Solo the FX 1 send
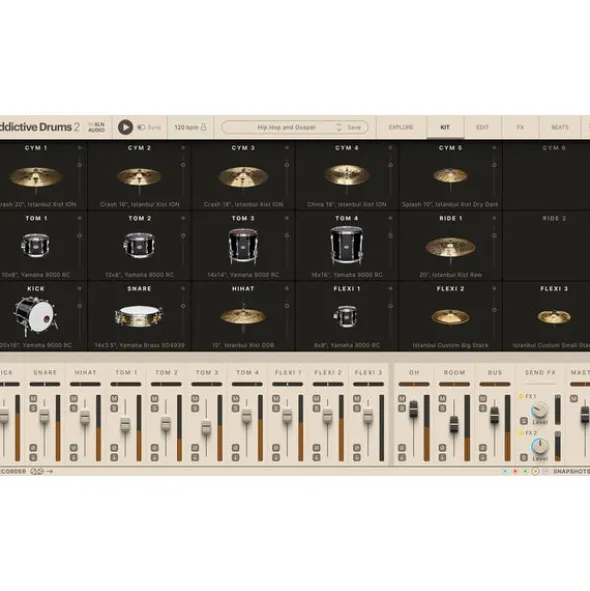 [524, 421]
